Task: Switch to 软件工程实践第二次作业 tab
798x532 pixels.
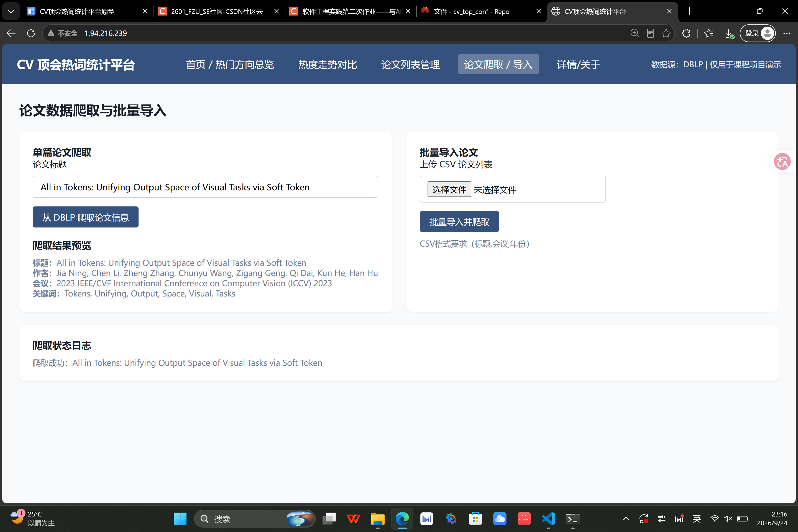Action: coord(346,11)
